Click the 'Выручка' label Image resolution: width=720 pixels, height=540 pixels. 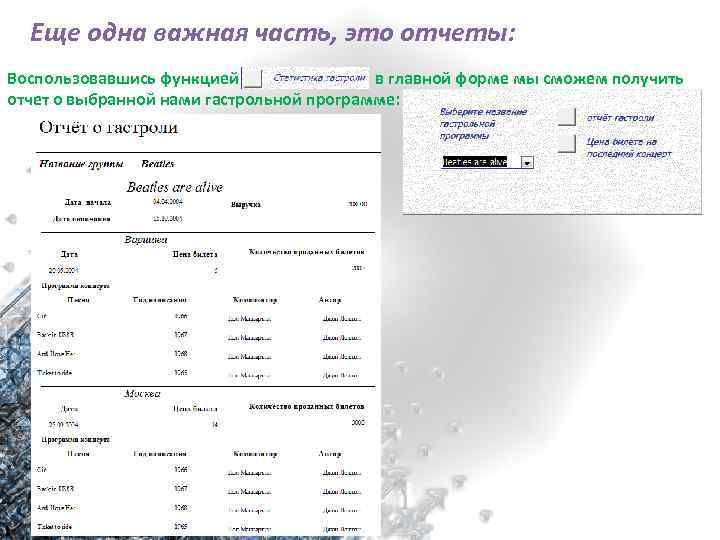pos(246,205)
